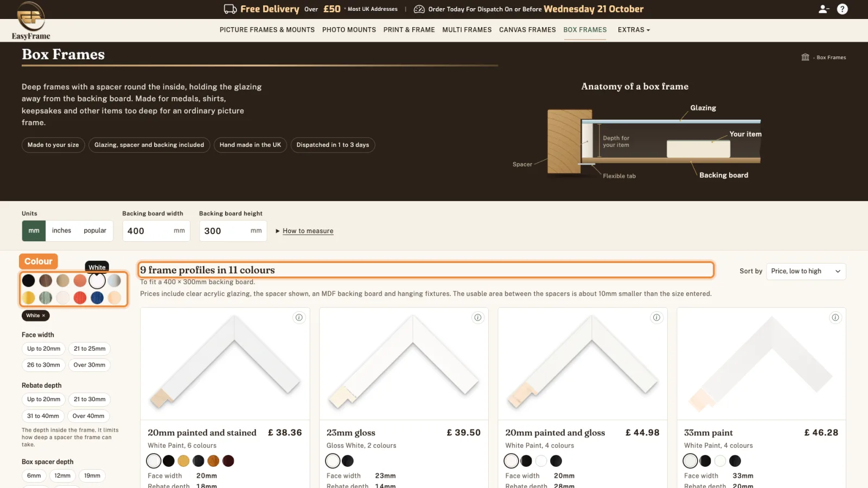Select the black colour filter swatch
The width and height of the screenshot is (868, 488).
[x=29, y=280]
